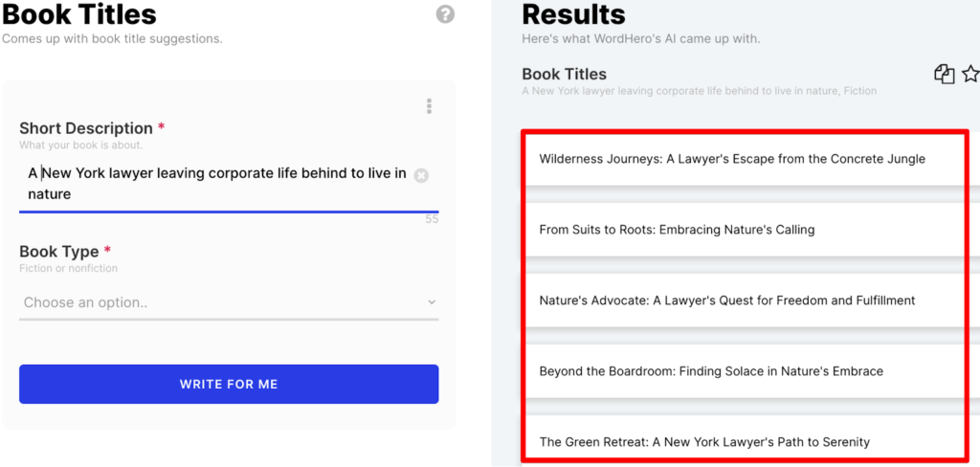Select the "Beyond the Boardroom" title result
The image size is (980, 467).
tap(711, 371)
